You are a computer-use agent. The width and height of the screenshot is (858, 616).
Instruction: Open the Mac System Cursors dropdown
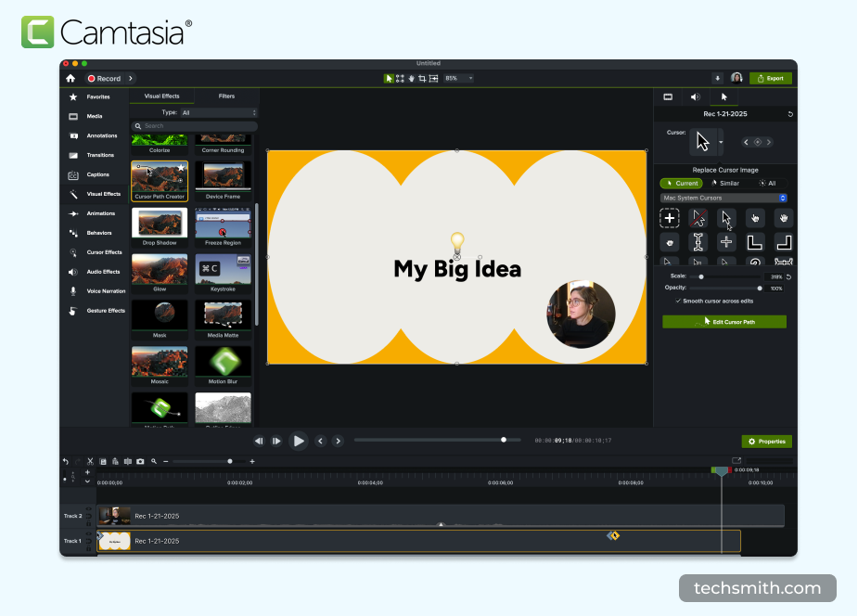[724, 198]
